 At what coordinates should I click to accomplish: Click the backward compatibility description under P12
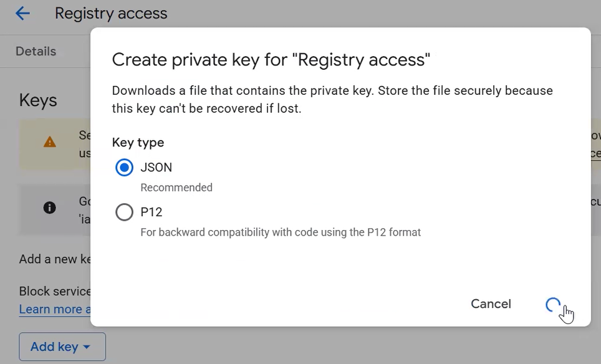pos(281,232)
